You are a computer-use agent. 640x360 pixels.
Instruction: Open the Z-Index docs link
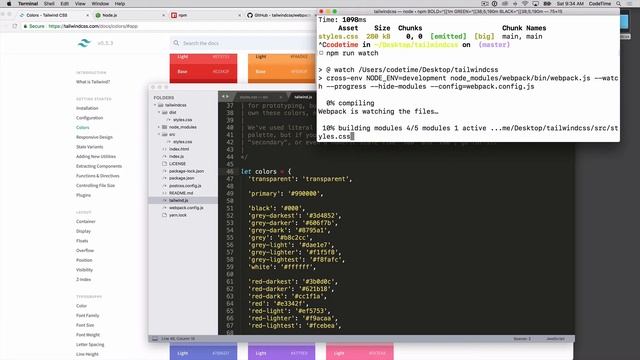pyautogui.click(x=83, y=280)
